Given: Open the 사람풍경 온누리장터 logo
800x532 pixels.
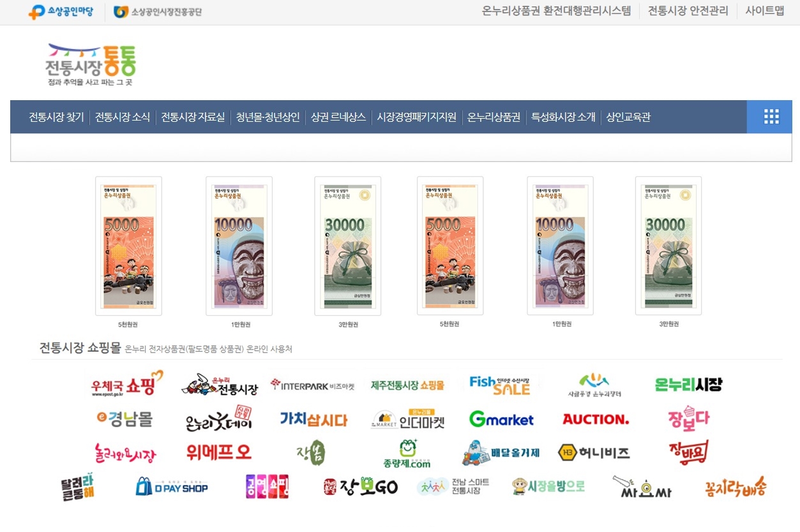Looking at the screenshot, I should point(594,385).
